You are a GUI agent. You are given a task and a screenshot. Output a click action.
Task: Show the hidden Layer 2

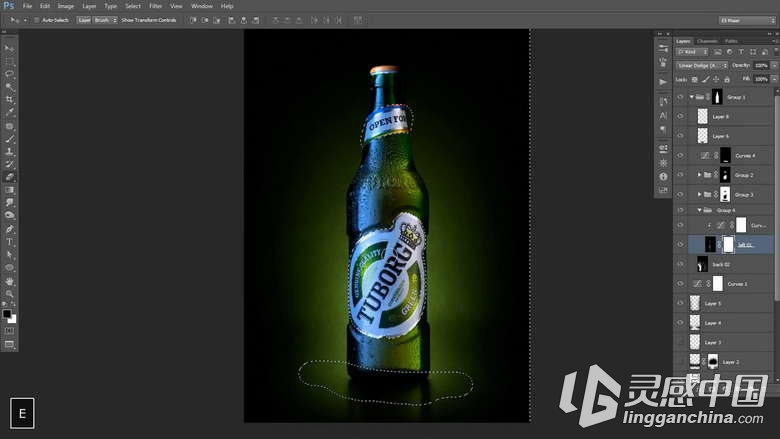pyautogui.click(x=680, y=362)
